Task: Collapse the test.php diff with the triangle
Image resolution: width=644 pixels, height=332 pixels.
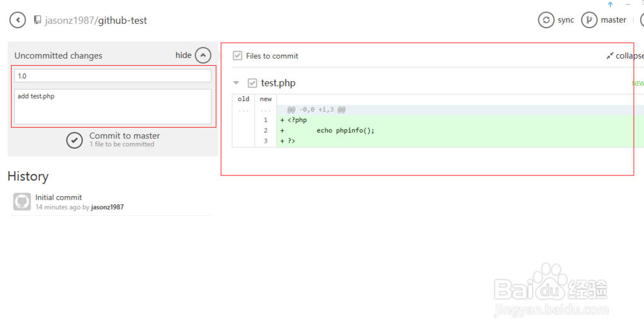Action: coord(236,83)
